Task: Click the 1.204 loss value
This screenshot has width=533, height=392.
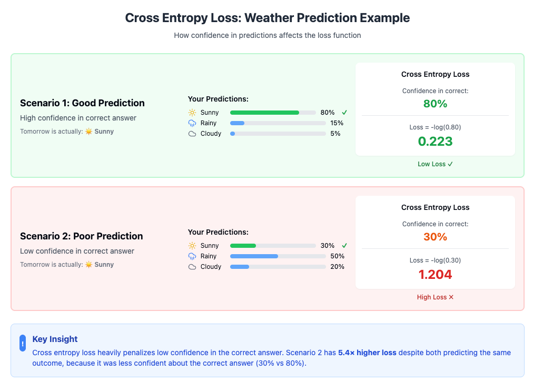Action: pos(435,275)
